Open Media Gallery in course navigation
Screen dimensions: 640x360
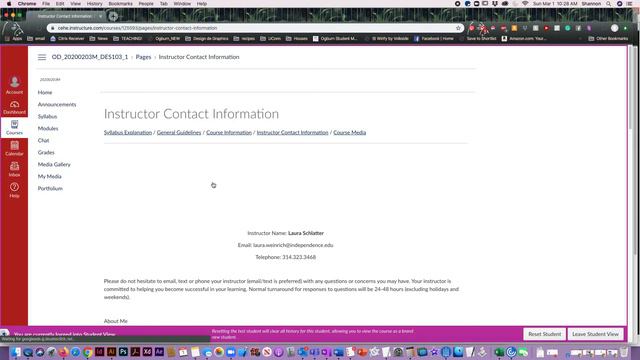coord(54,164)
